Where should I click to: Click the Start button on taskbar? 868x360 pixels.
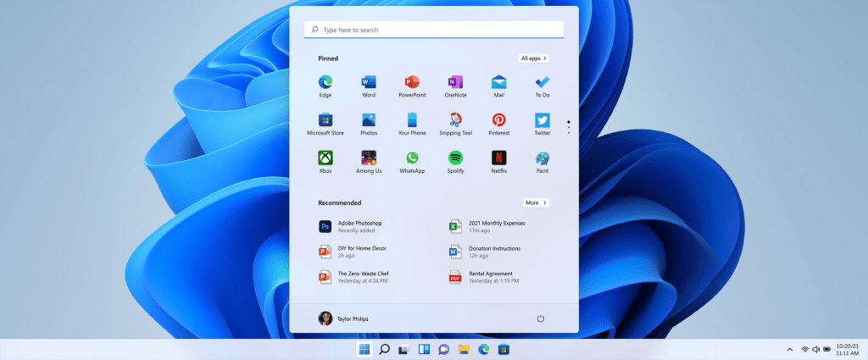point(364,350)
